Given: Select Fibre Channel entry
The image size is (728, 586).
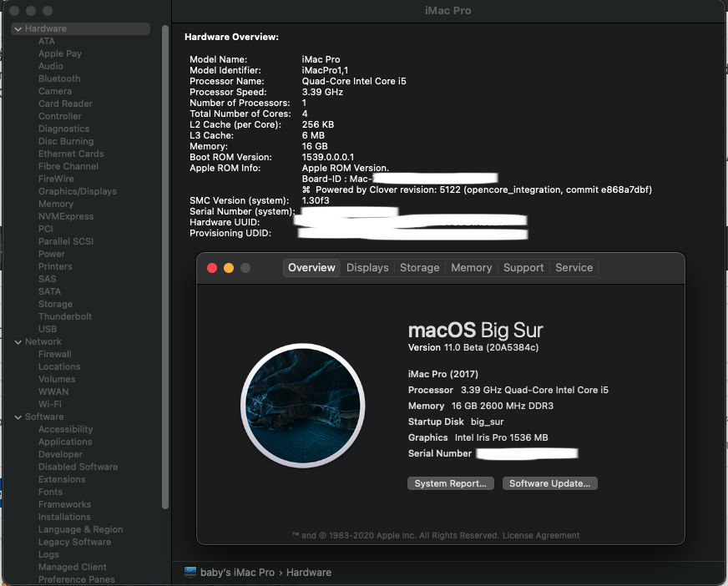Looking at the screenshot, I should [x=68, y=166].
